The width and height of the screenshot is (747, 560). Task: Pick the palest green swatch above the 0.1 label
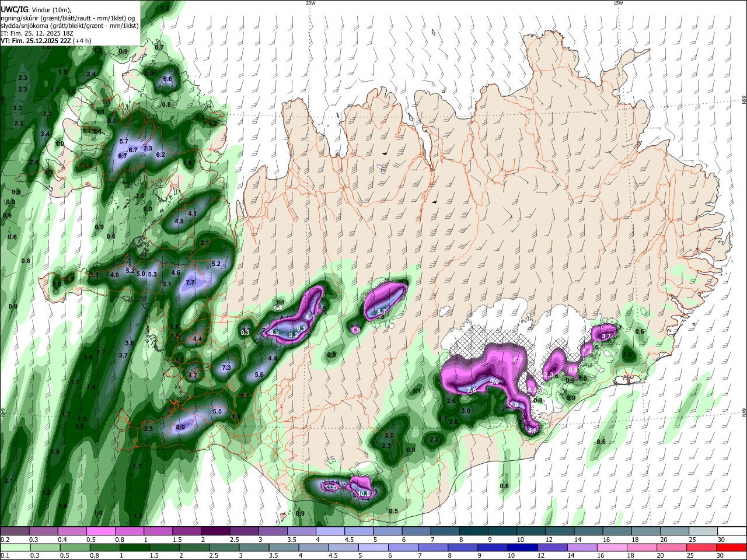[x=16, y=548]
